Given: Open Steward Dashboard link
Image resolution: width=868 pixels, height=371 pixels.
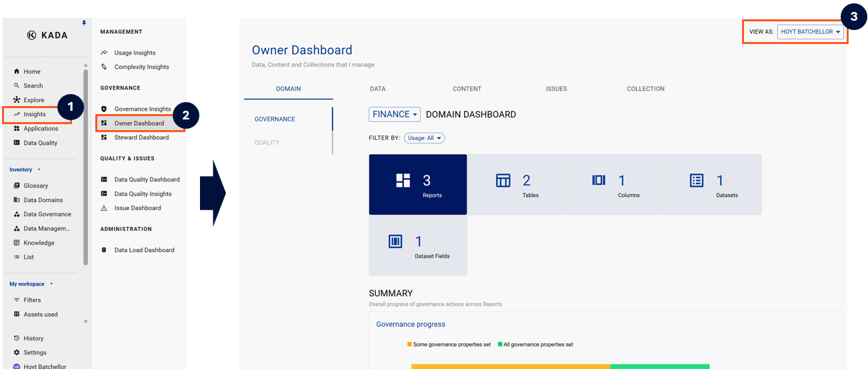Looking at the screenshot, I should 141,138.
